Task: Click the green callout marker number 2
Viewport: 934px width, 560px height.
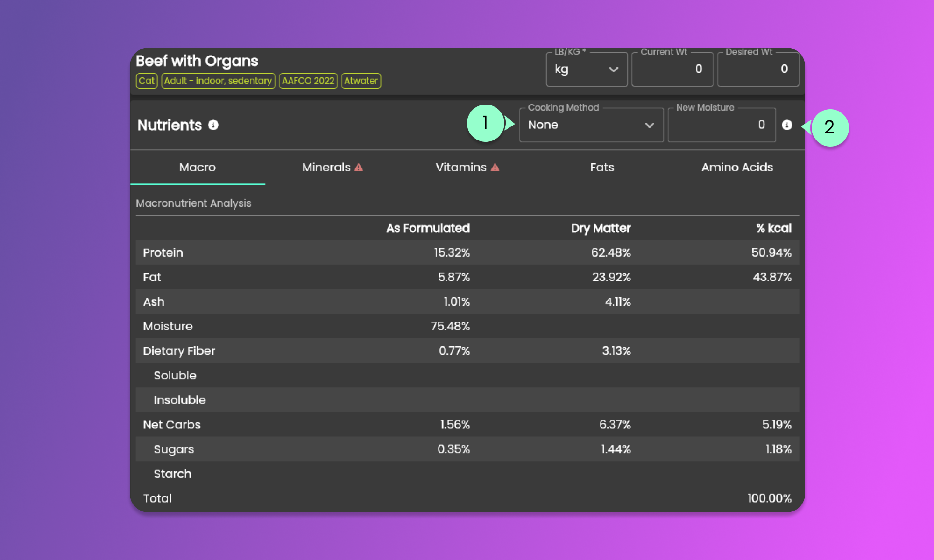Action: tap(829, 127)
